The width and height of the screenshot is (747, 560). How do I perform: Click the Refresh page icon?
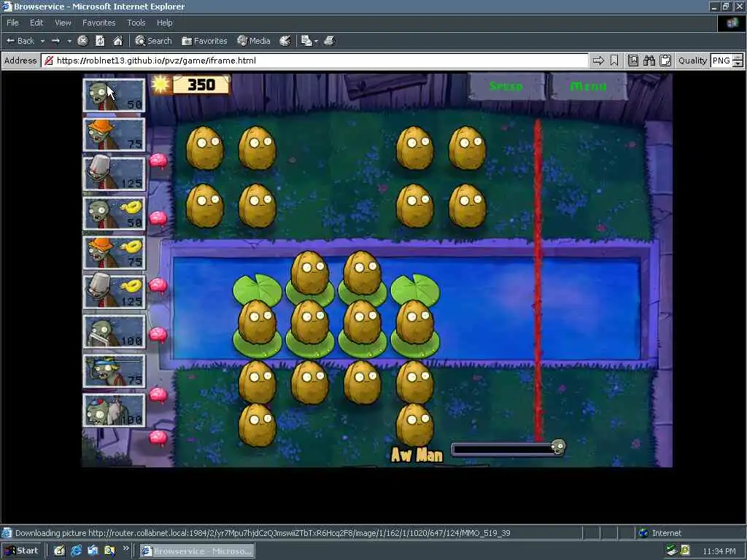point(100,41)
